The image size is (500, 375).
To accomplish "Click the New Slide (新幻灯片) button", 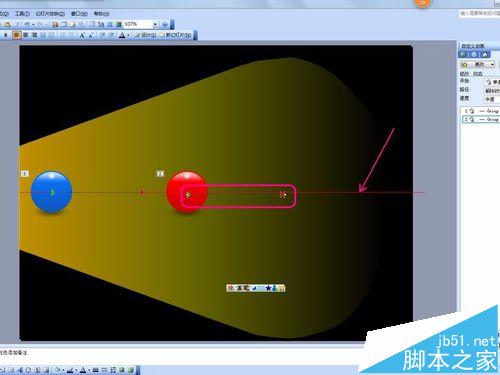I will 176,35.
